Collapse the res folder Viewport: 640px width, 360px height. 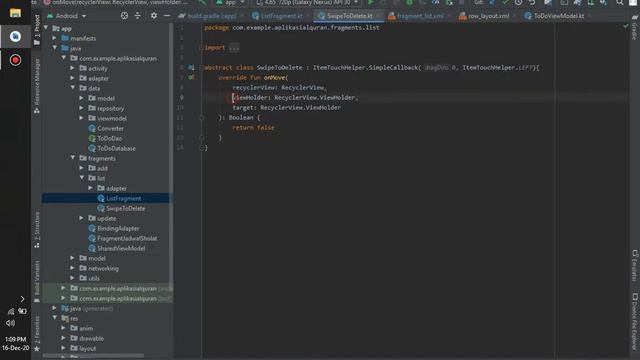55,318
